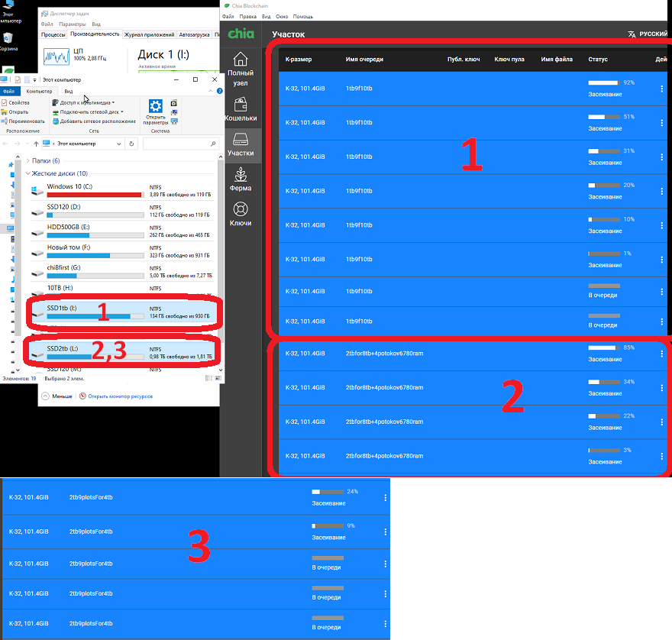Open actions menu for the 3% plot

[x=662, y=456]
